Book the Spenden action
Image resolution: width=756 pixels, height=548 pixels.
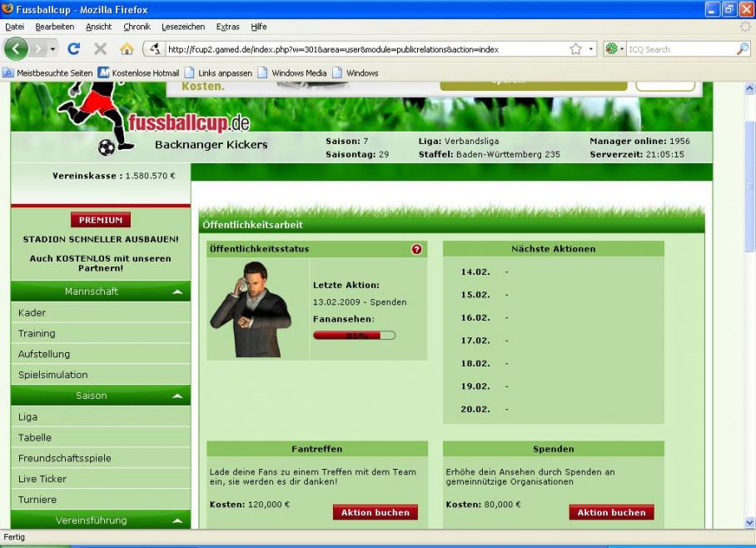(611, 512)
